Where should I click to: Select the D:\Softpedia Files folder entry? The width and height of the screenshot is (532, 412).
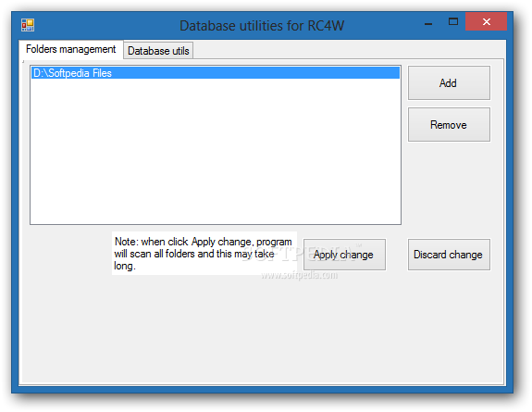(x=216, y=73)
